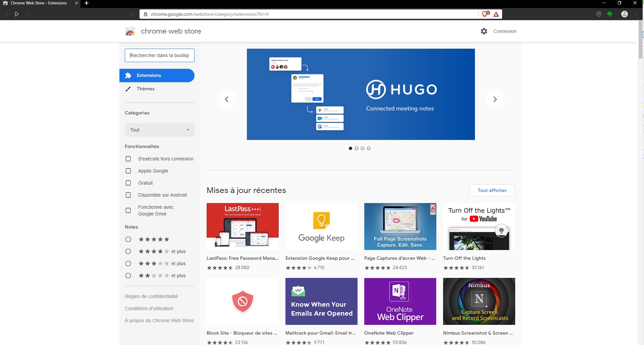This screenshot has height=345, width=644.
Task: Open the browser profile avatar icon
Action: [x=624, y=14]
